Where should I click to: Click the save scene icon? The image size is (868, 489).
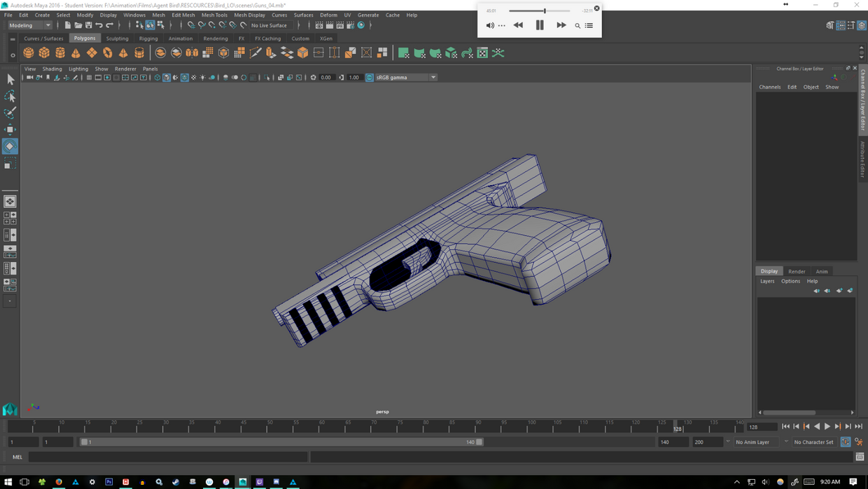coord(88,25)
